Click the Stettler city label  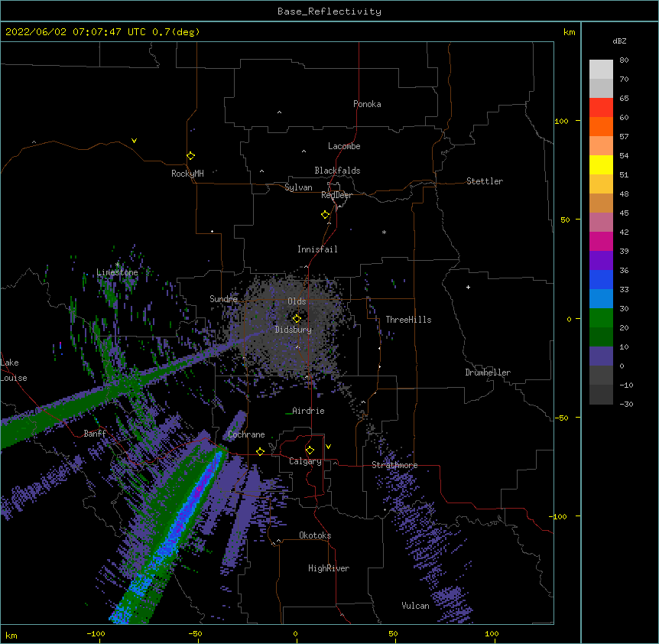click(x=485, y=181)
